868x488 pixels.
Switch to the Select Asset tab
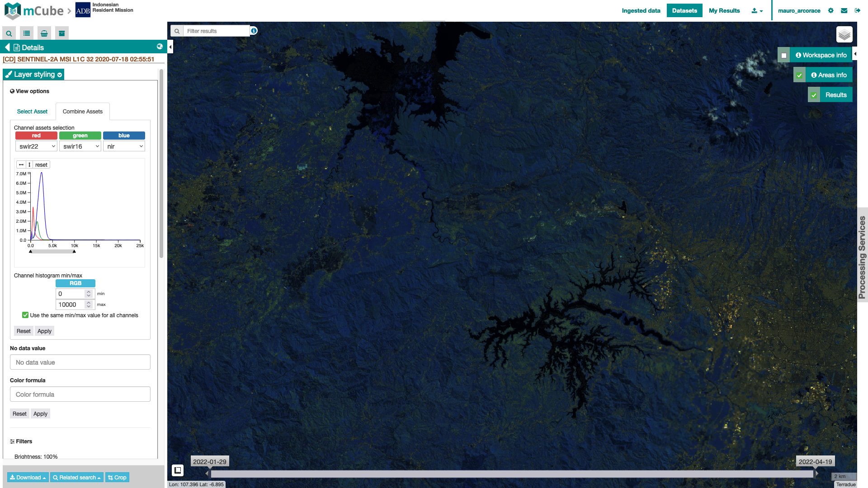tap(32, 112)
